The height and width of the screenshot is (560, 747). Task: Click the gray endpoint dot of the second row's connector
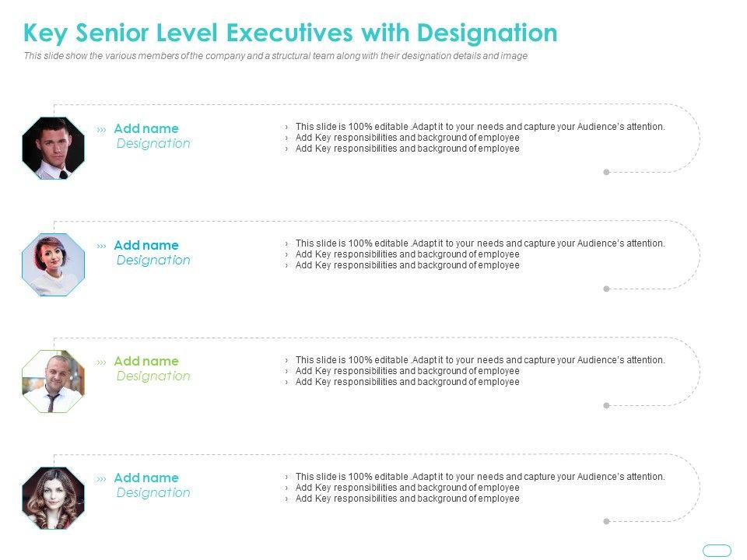[606, 289]
